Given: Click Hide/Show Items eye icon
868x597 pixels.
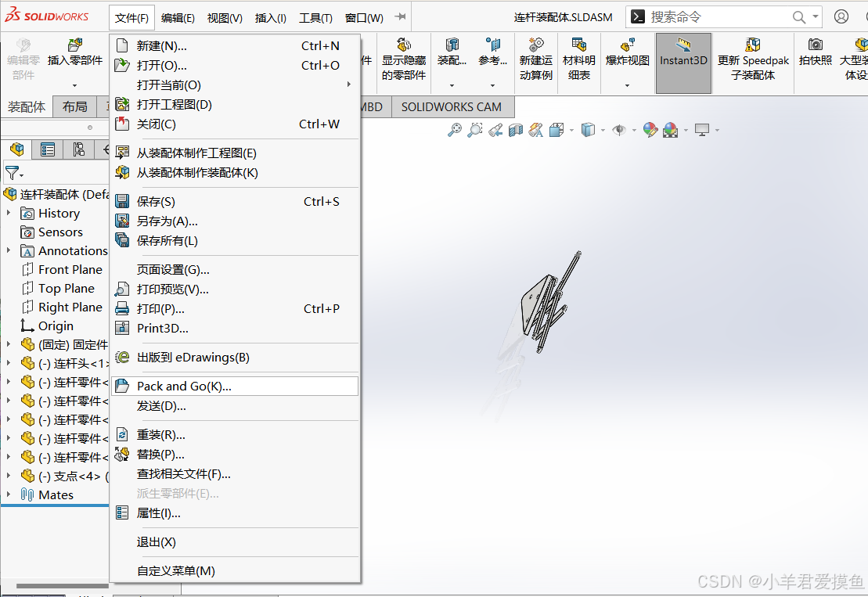Looking at the screenshot, I should [x=619, y=130].
